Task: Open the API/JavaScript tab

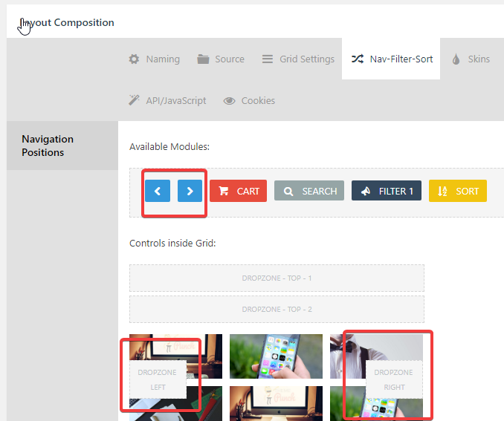Action: pyautogui.click(x=167, y=100)
